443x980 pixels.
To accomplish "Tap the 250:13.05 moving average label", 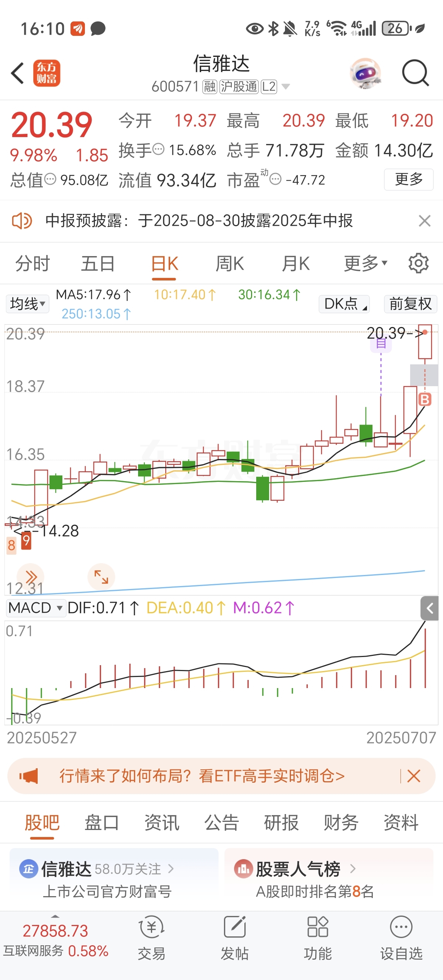I will pos(96,314).
